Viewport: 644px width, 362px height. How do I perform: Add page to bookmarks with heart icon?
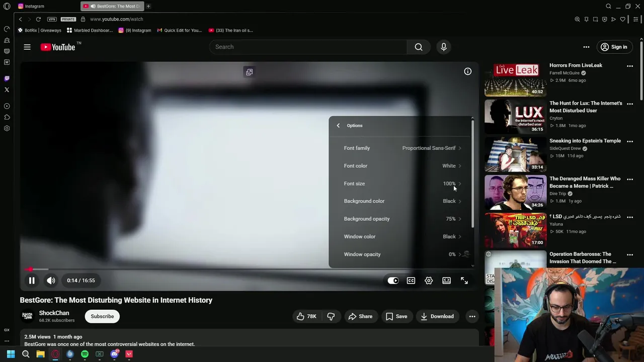(622, 19)
